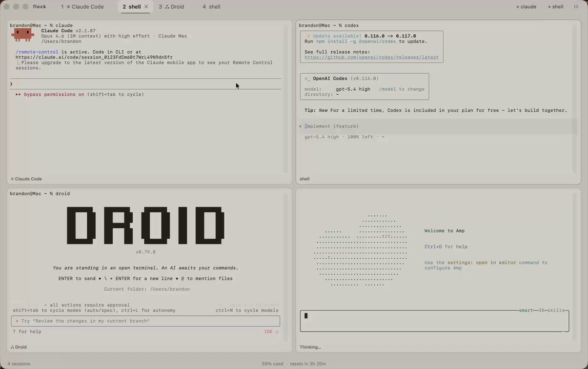Click the /remote-control command text
The width and height of the screenshot is (588, 369).
[37, 52]
